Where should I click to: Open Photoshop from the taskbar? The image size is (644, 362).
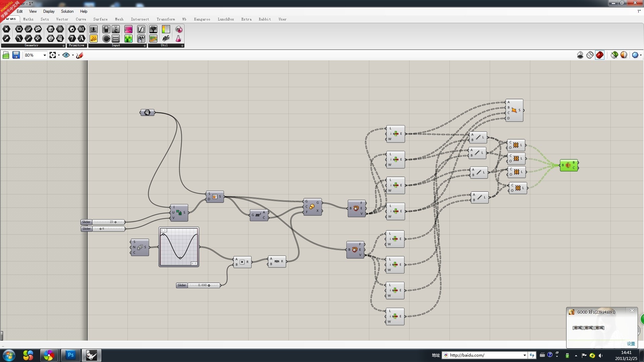click(x=70, y=355)
